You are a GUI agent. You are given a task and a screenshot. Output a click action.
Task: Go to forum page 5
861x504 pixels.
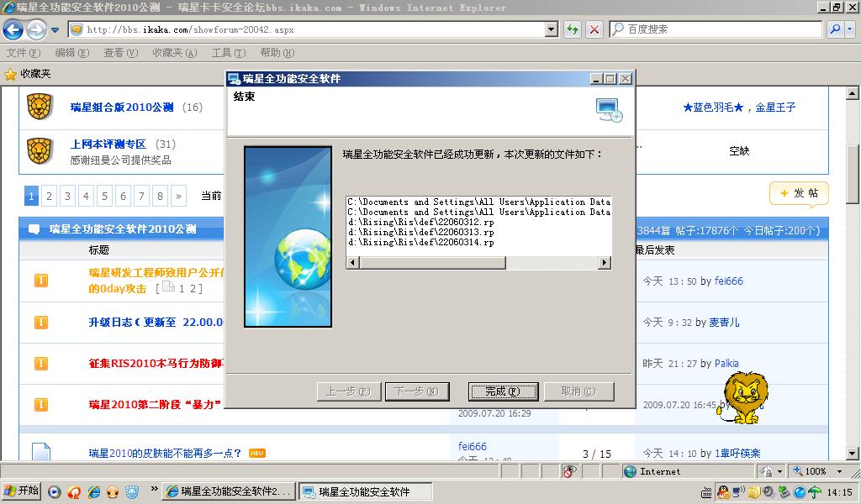104,196
